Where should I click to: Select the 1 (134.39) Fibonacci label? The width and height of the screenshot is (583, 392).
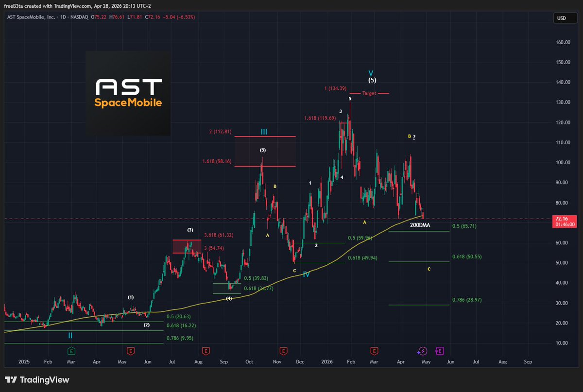335,88
